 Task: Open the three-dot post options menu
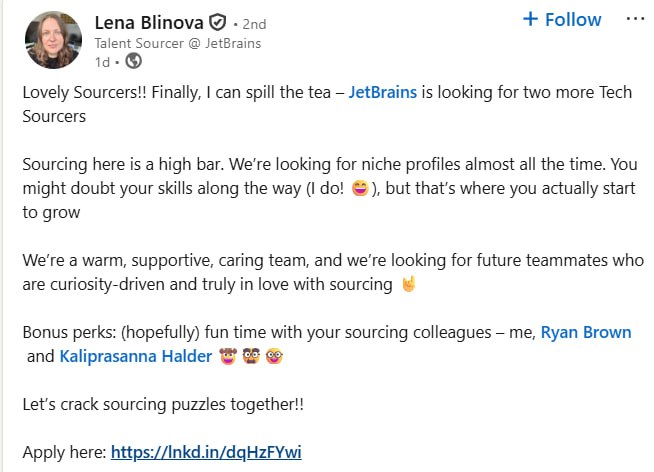pyautogui.click(x=634, y=19)
